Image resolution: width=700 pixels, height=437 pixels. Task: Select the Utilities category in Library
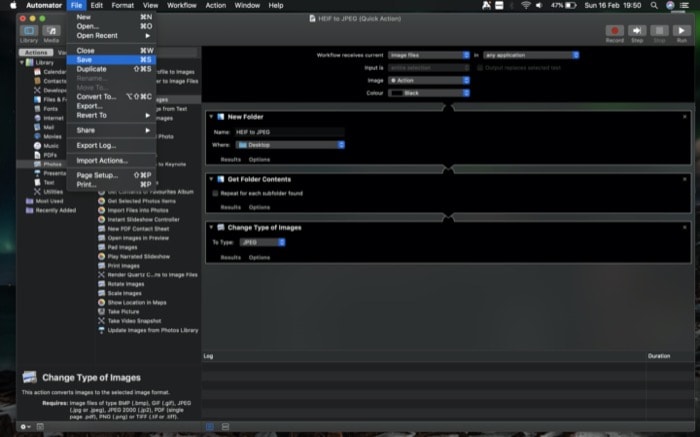point(49,192)
